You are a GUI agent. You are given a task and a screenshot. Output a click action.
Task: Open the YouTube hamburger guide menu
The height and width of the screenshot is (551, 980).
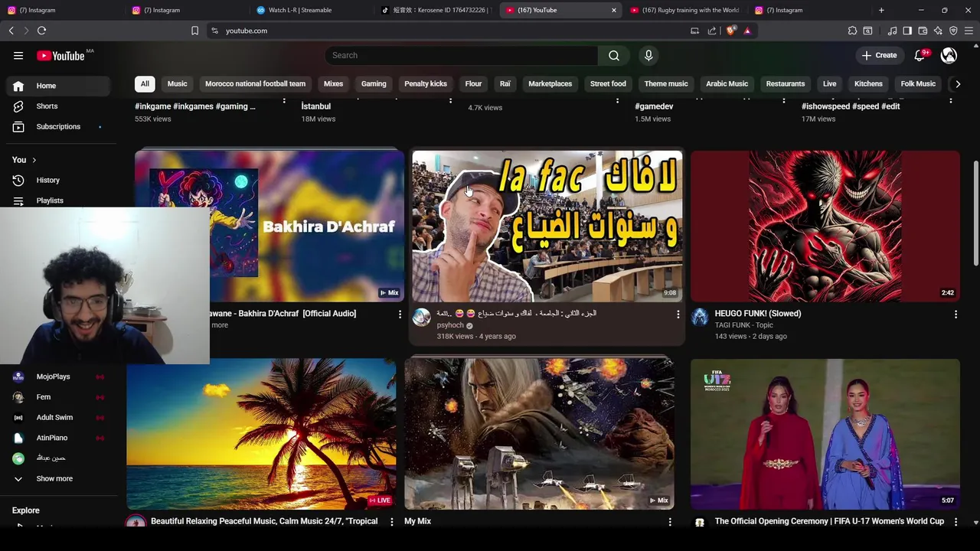[18, 55]
